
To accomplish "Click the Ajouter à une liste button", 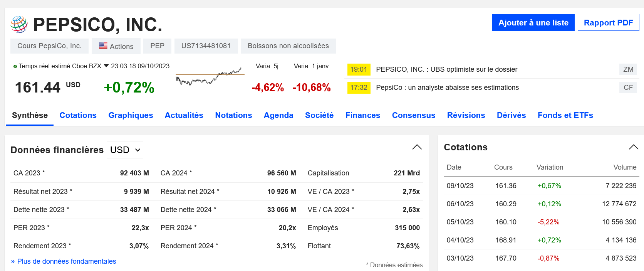I will tap(533, 22).
